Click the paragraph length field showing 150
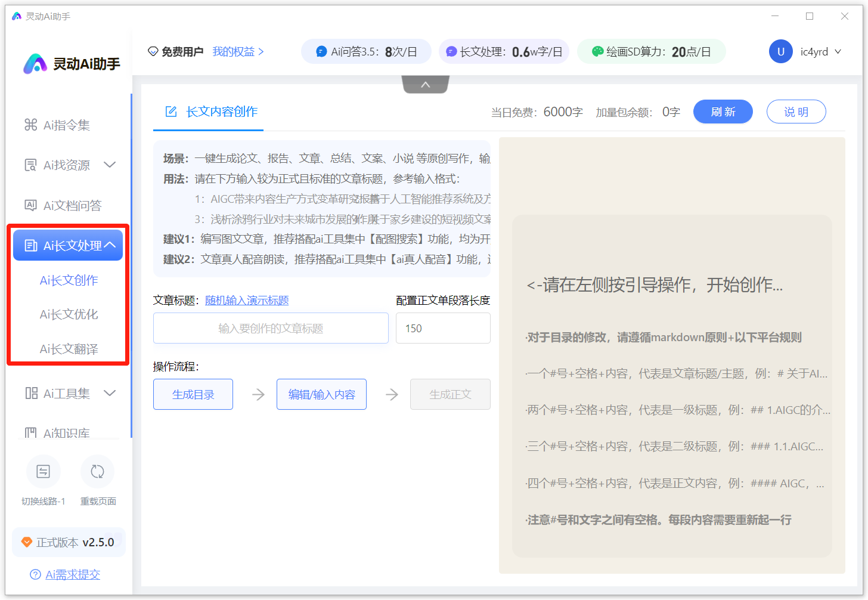The height and width of the screenshot is (600, 868). (443, 328)
